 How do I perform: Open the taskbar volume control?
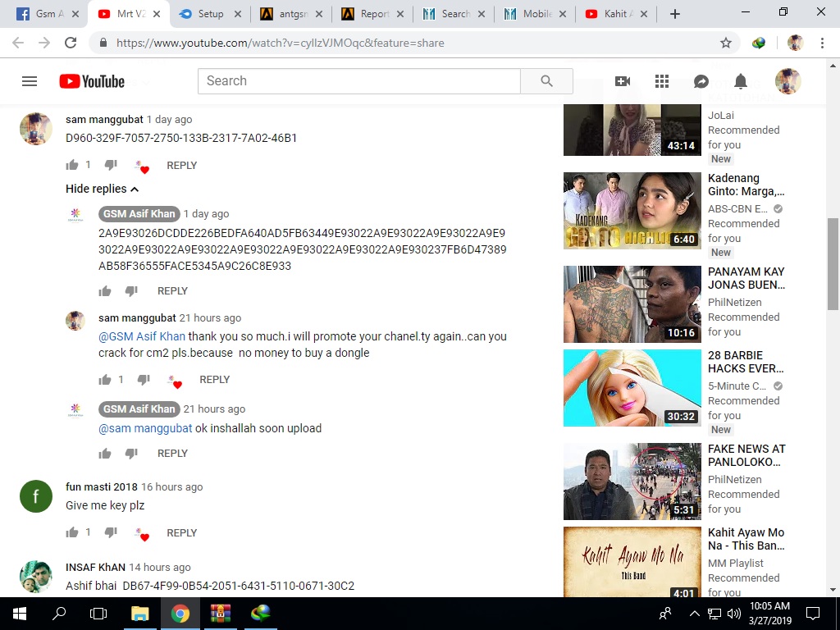(x=734, y=614)
